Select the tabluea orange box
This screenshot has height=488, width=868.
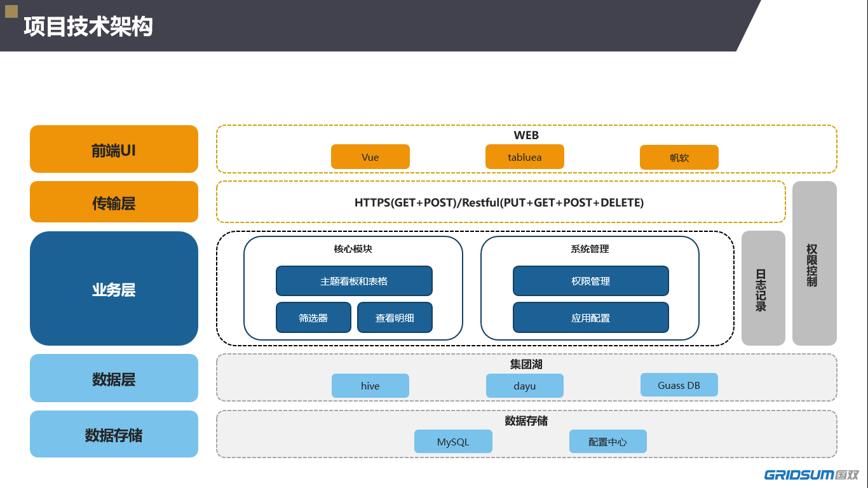click(524, 157)
